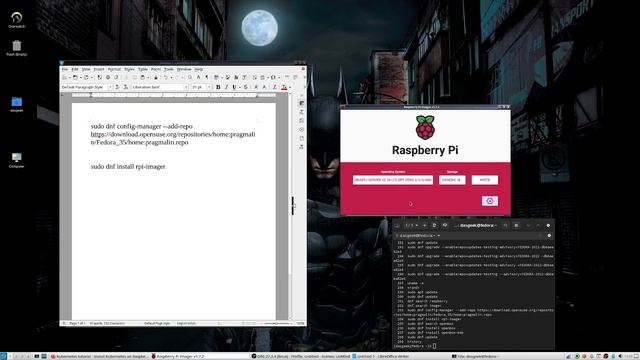The image size is (640, 360).
Task: Toggle Italic formatting in Writer
Action: [x=227, y=87]
